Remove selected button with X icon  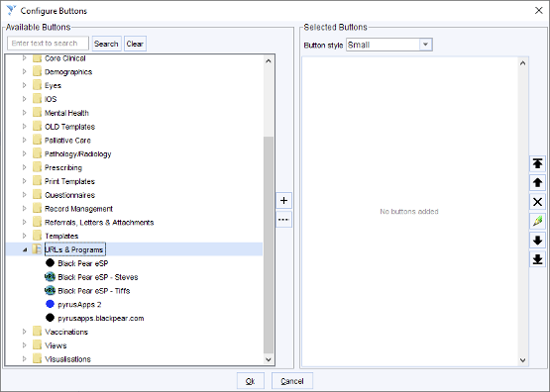tap(537, 202)
